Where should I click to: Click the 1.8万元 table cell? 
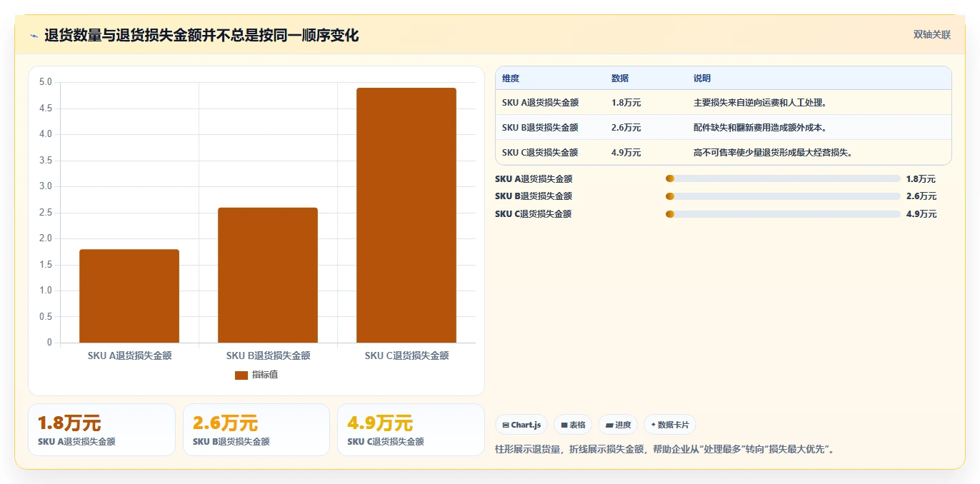626,103
